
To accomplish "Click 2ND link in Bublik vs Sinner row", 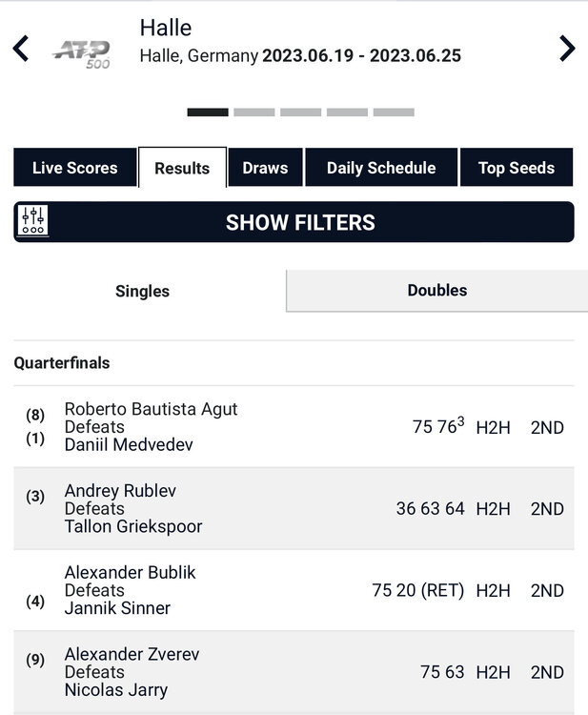I will pyautogui.click(x=547, y=591).
